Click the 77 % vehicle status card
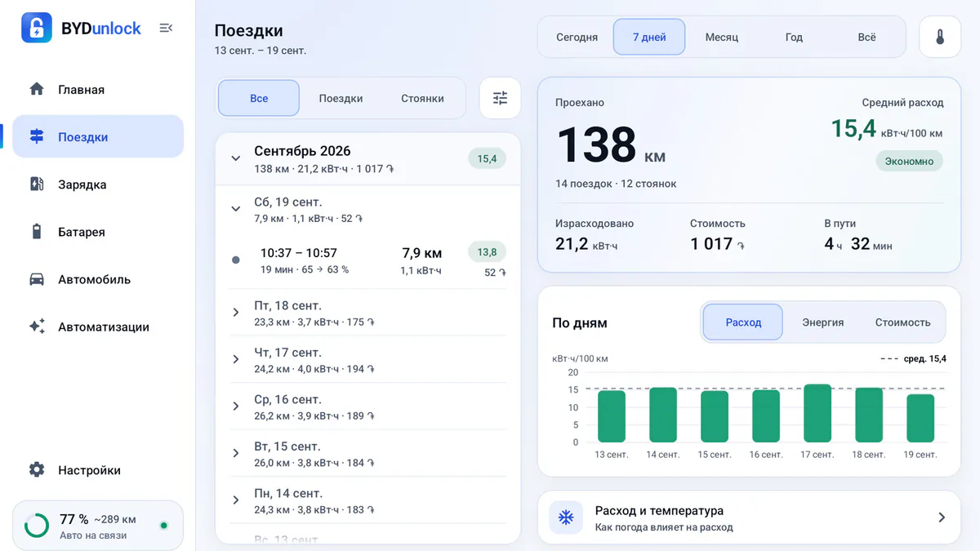 pyautogui.click(x=98, y=526)
